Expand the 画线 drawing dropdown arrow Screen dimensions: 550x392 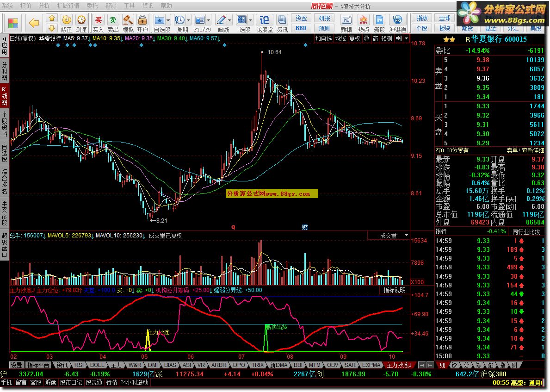230,20
